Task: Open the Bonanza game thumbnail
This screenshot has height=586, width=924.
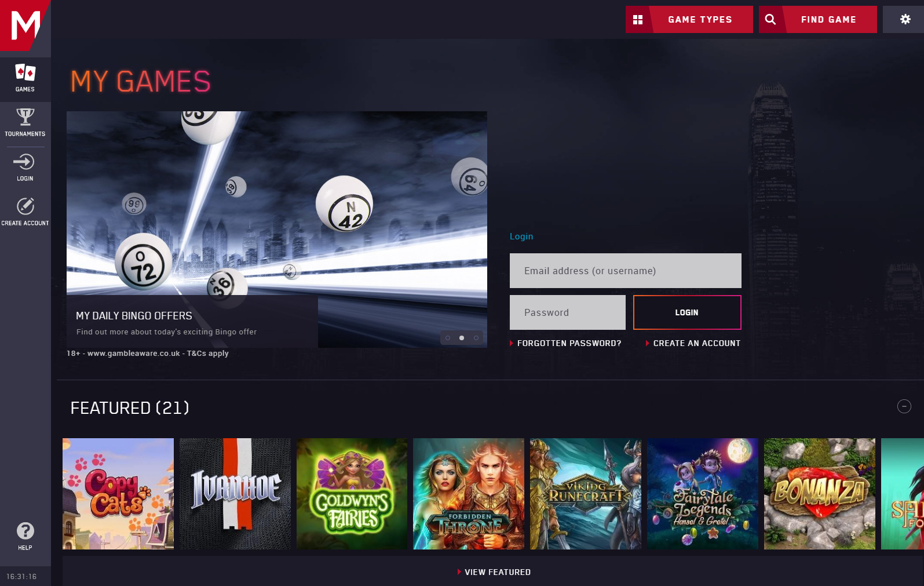Action: (x=819, y=493)
